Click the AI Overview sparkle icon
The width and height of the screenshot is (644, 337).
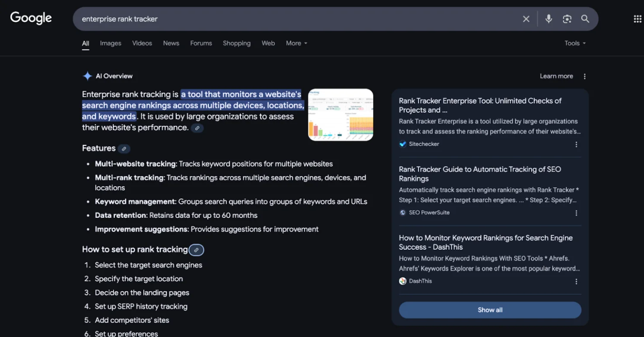(87, 76)
